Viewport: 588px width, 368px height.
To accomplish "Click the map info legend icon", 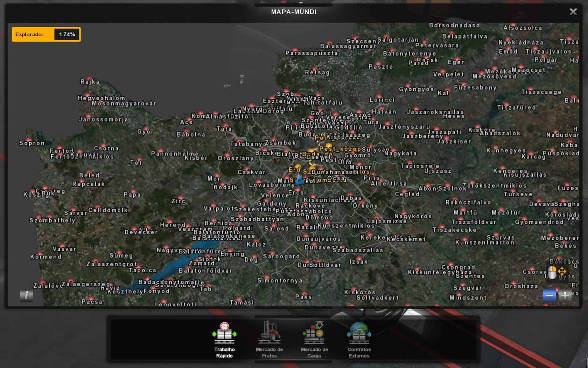I will pyautogui.click(x=26, y=295).
